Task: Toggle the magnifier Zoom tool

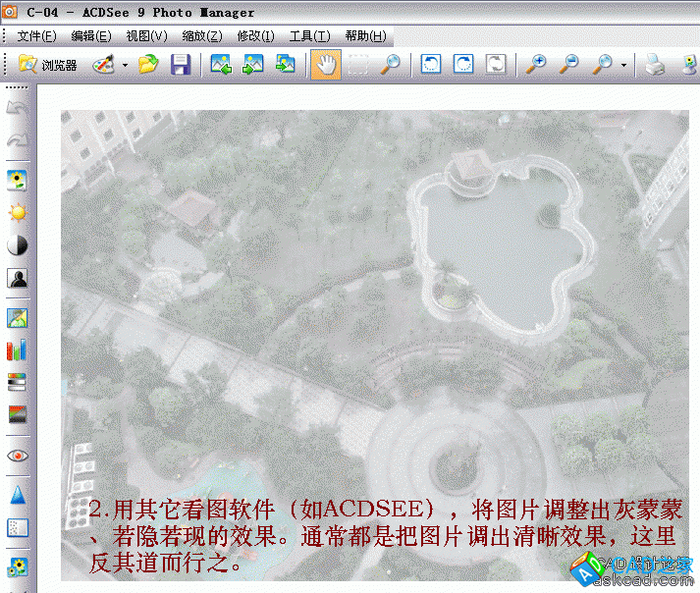Action: [390, 65]
